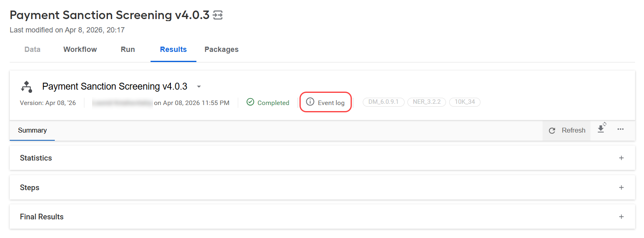Open the Event log

pyautogui.click(x=325, y=102)
